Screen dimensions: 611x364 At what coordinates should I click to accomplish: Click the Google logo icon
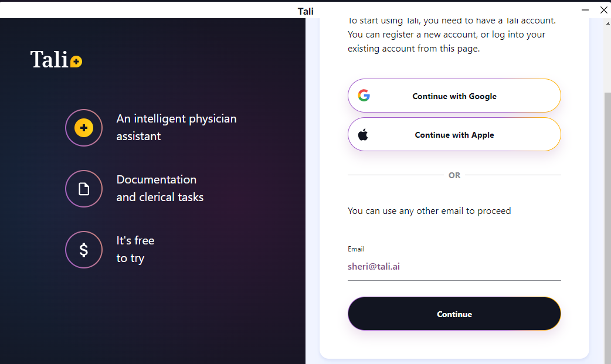coord(364,96)
